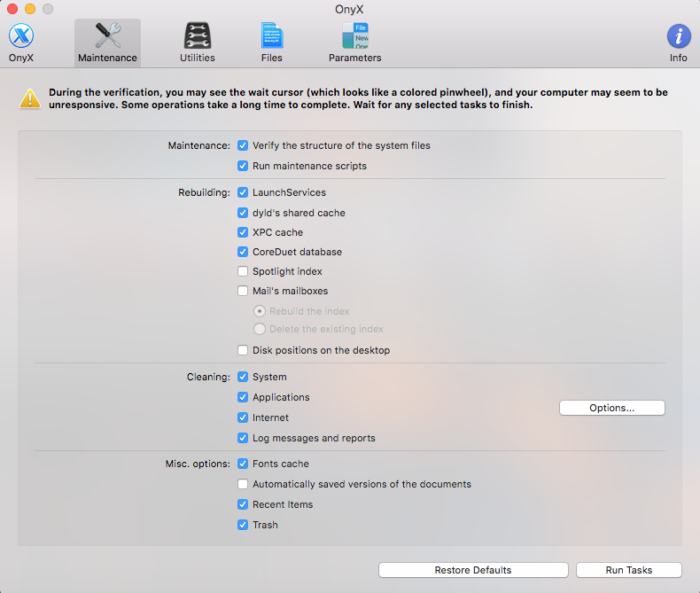Viewport: 700px width, 593px height.
Task: Uncheck Verify the structure of system files
Action: click(243, 145)
